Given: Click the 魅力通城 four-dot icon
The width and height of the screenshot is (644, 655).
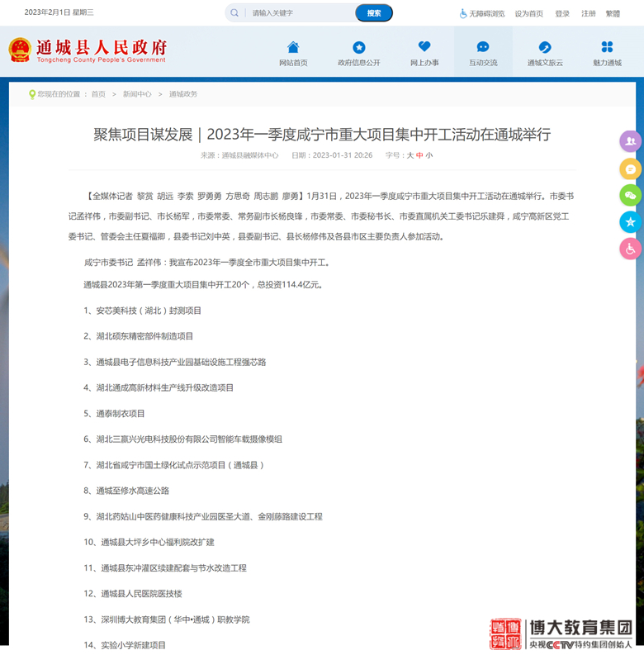Looking at the screenshot, I should [x=607, y=47].
